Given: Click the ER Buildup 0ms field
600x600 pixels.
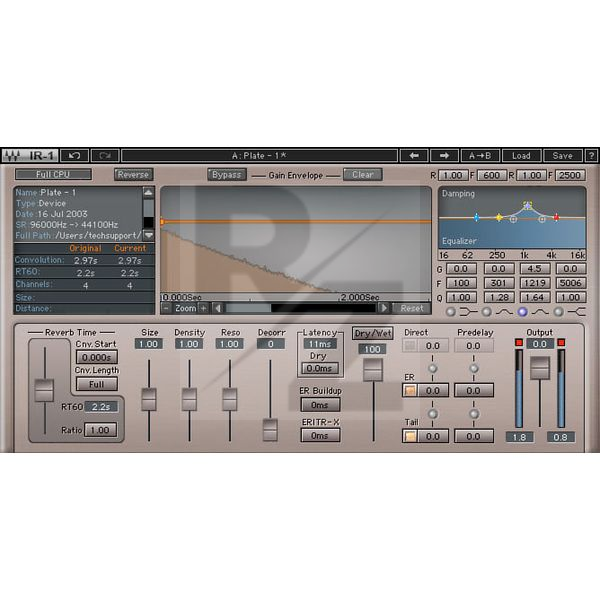Looking at the screenshot, I should 320,405.
